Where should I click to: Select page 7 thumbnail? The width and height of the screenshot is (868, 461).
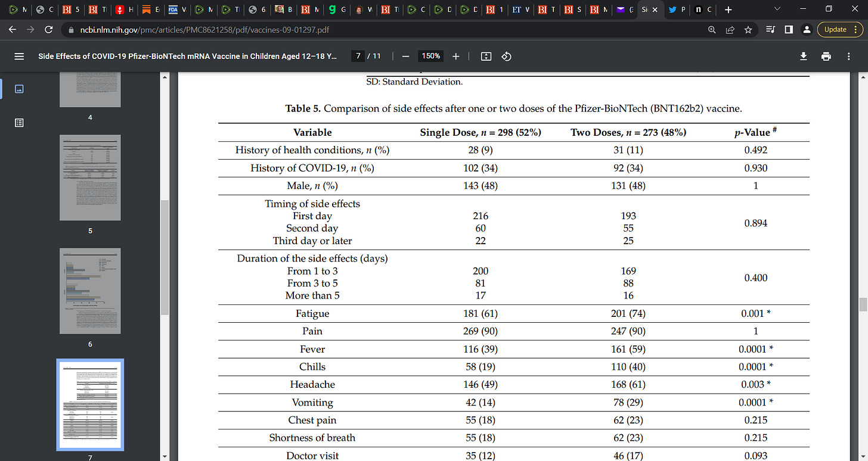coord(90,404)
